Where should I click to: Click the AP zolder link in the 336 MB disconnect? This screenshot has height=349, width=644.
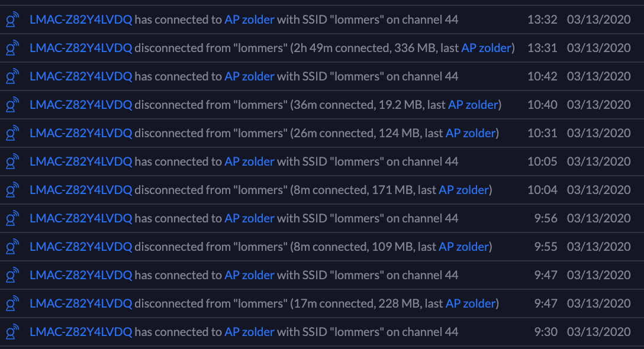(486, 48)
